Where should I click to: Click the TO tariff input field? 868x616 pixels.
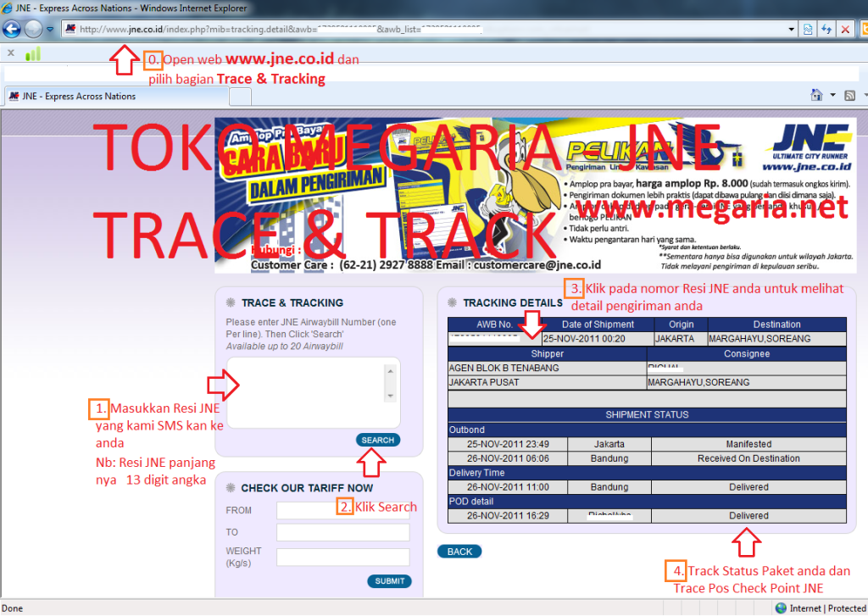click(343, 532)
